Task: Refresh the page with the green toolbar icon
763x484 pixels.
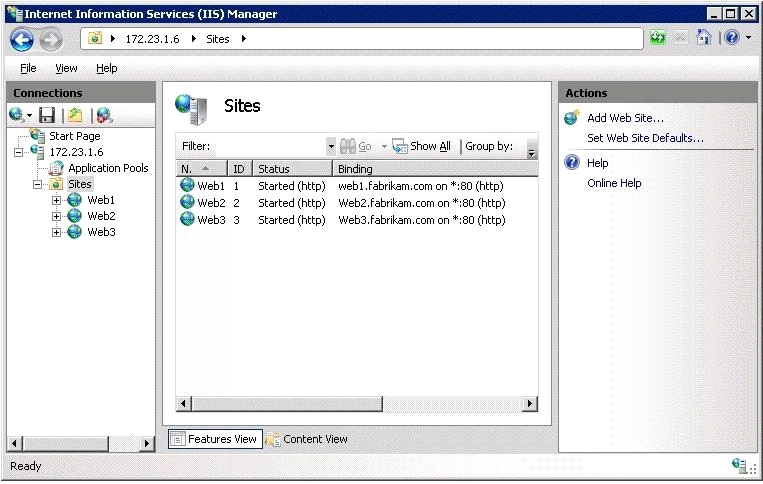Action: (658, 37)
